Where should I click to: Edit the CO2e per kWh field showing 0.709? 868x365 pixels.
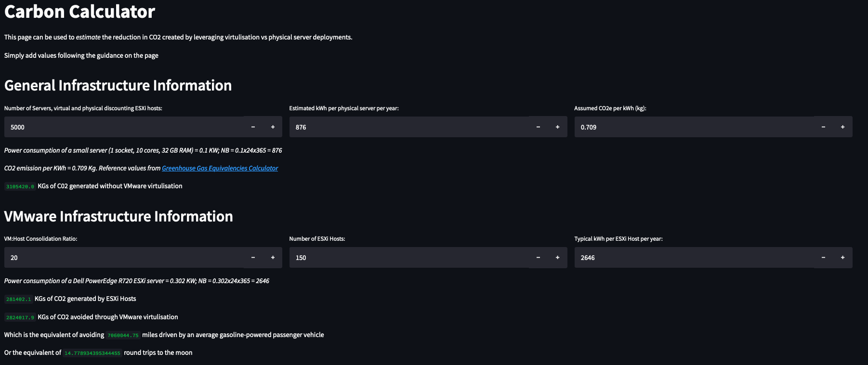[694, 127]
